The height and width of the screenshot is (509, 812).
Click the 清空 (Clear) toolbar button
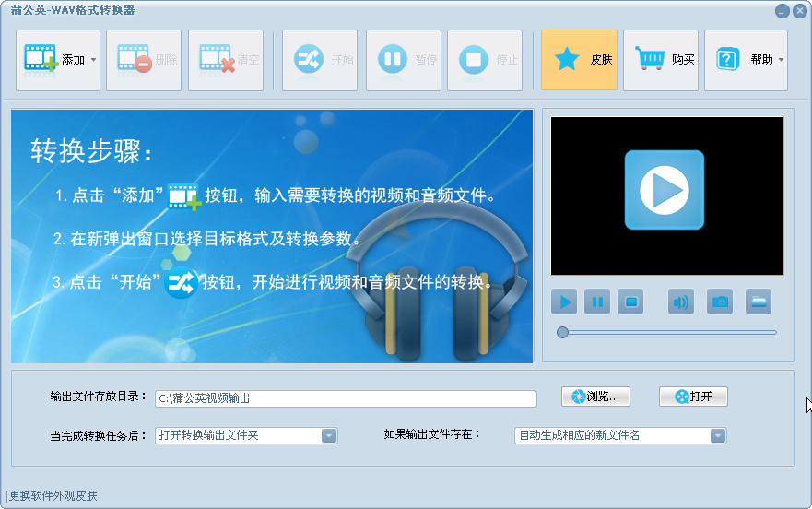[226, 60]
